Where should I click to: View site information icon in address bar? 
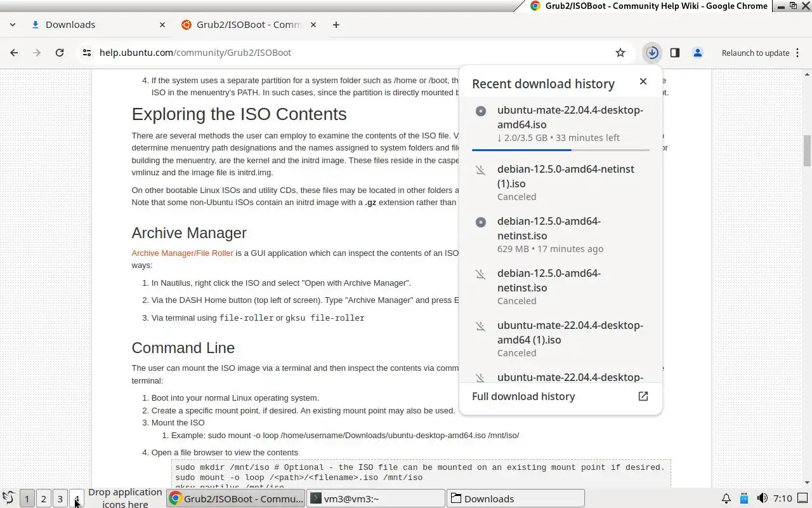[87, 53]
